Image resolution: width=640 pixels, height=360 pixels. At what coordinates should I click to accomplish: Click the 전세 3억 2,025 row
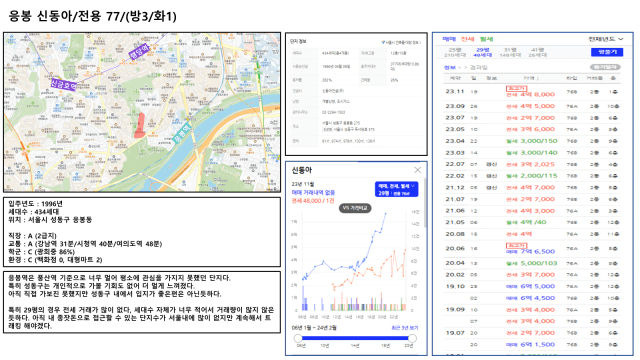(x=532, y=164)
